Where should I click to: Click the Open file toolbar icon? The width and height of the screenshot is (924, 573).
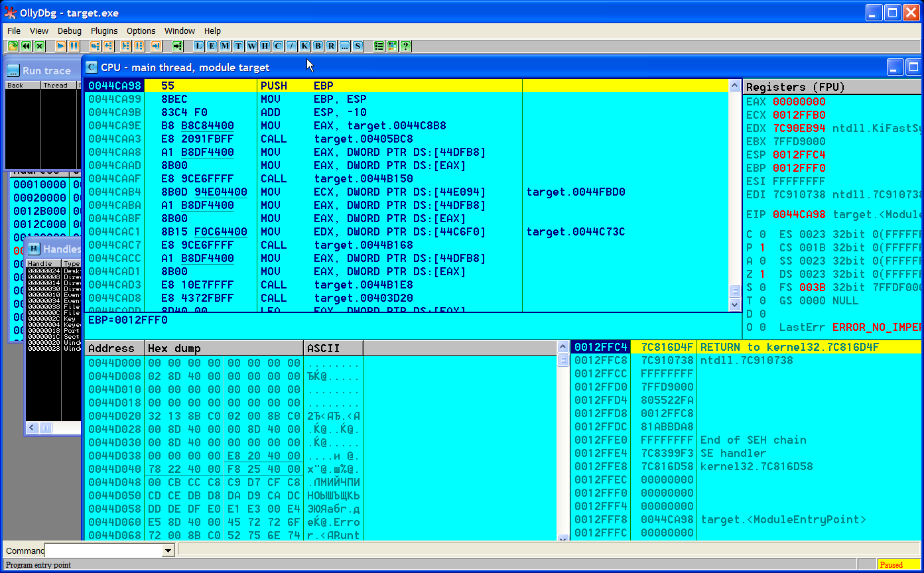pyautogui.click(x=13, y=46)
